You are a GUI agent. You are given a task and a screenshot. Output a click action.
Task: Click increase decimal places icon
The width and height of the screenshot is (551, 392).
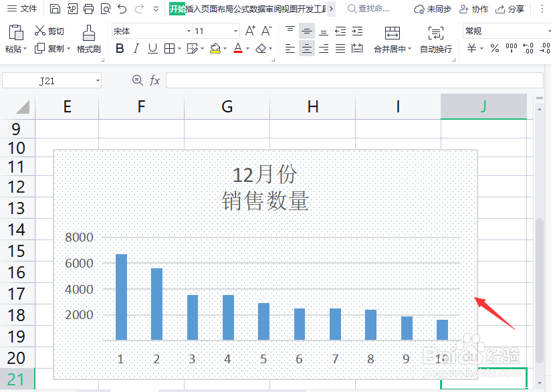tap(528, 48)
